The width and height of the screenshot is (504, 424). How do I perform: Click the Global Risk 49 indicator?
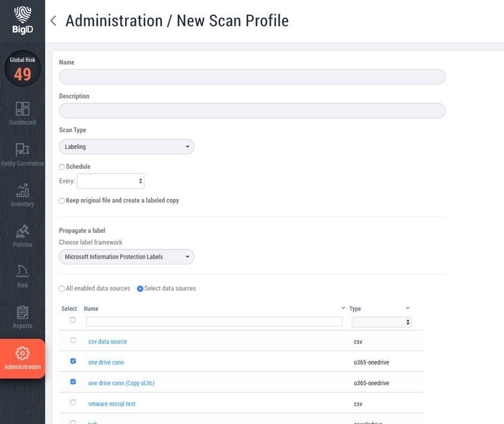(x=23, y=69)
